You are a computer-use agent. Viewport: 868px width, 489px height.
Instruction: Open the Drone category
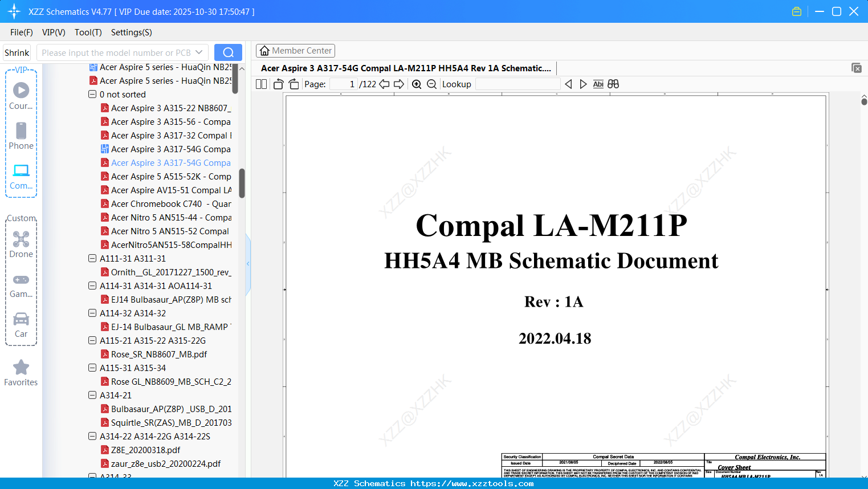point(21,244)
